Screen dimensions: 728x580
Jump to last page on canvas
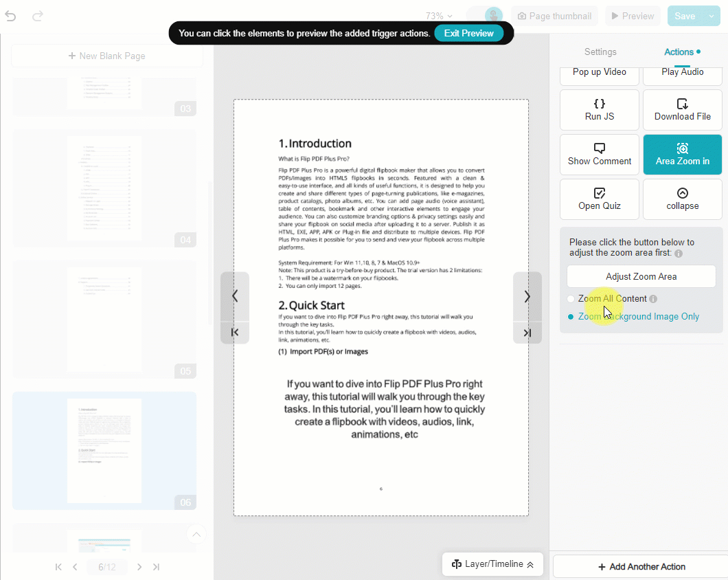(527, 333)
